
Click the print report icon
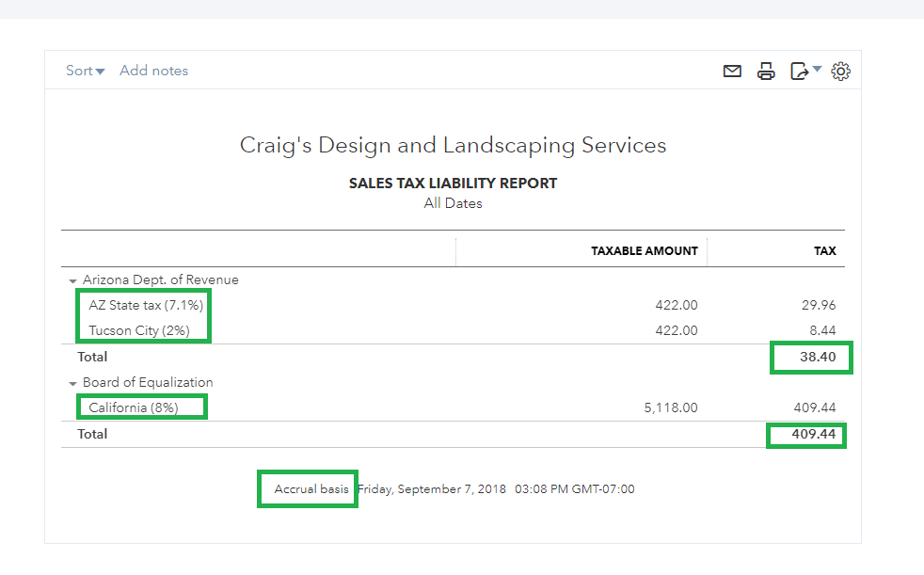pyautogui.click(x=766, y=71)
